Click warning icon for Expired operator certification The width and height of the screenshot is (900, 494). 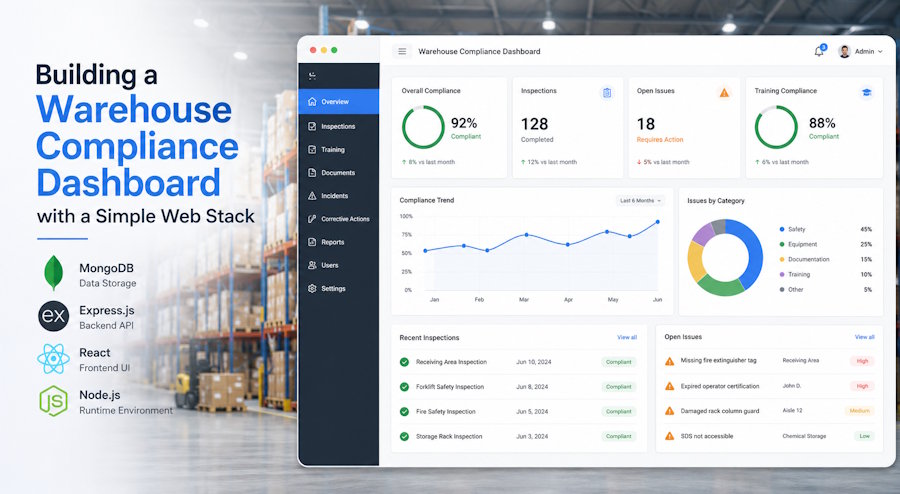click(669, 386)
